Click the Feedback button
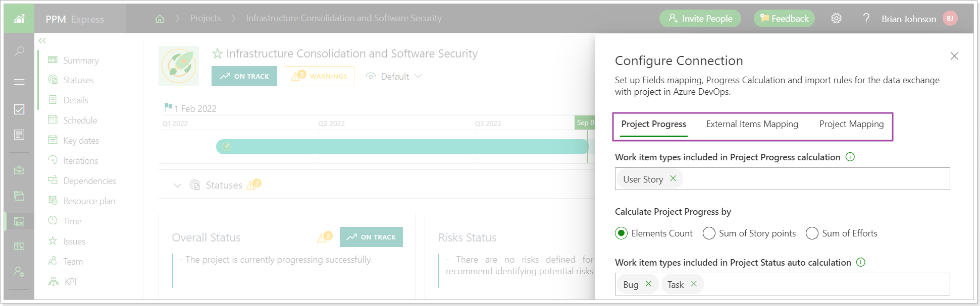Screen dimensions: 980x306 pyautogui.click(x=784, y=19)
